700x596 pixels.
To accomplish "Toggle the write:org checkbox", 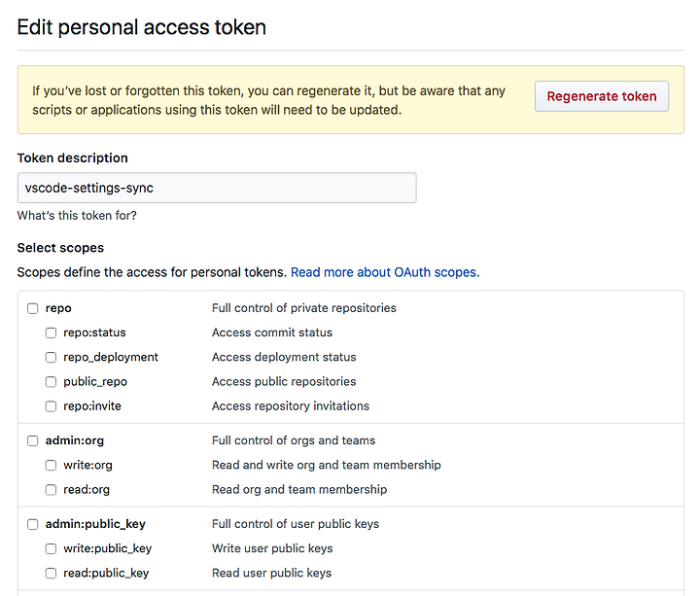I will point(51,465).
